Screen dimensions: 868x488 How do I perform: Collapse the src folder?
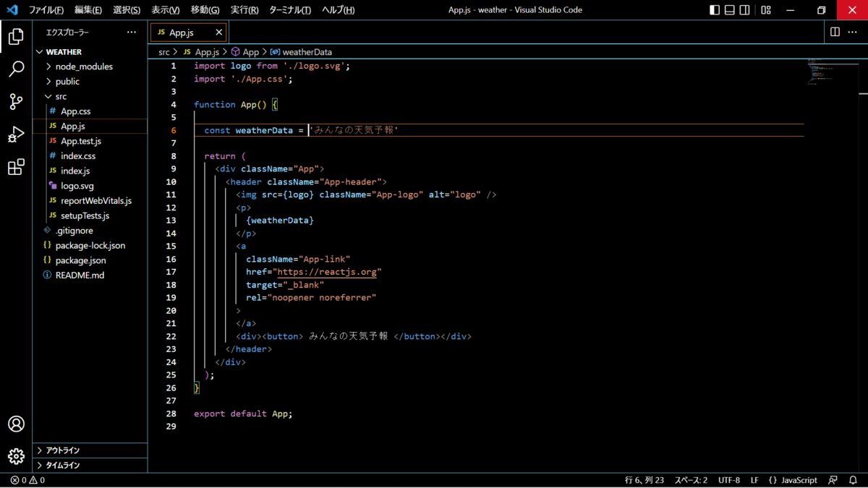tap(61, 96)
